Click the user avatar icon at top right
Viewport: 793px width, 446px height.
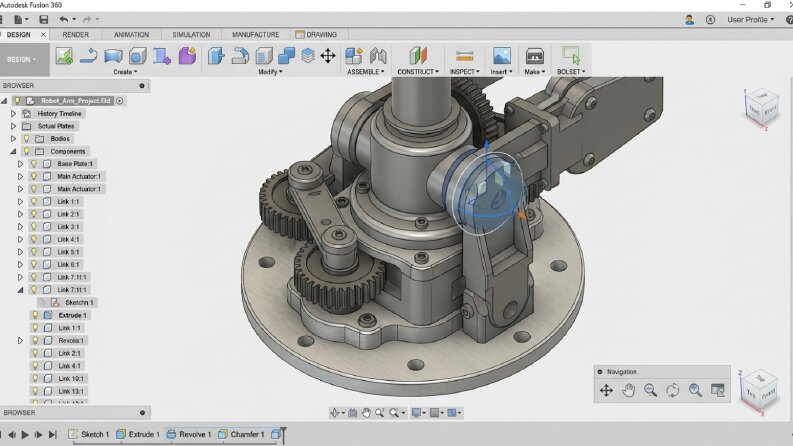point(689,19)
